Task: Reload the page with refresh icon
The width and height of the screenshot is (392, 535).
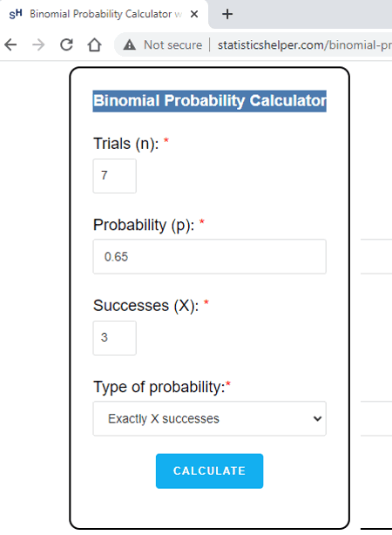Action: (x=66, y=44)
